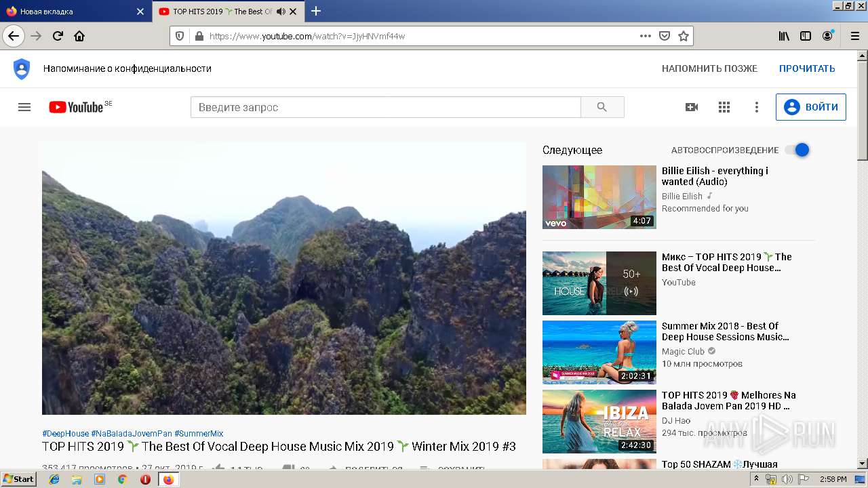Open page actions three-dot menu in address bar
The height and width of the screenshot is (488, 868).
[646, 36]
